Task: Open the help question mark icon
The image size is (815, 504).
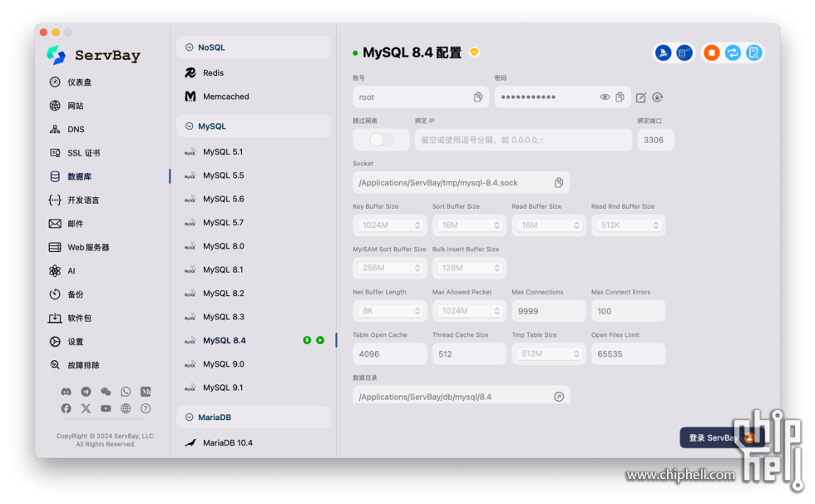Action: click(146, 408)
